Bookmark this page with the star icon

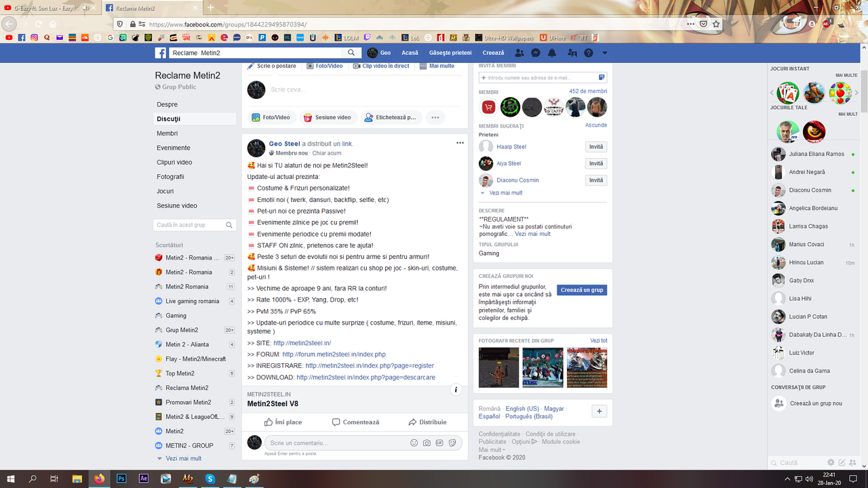coord(717,24)
